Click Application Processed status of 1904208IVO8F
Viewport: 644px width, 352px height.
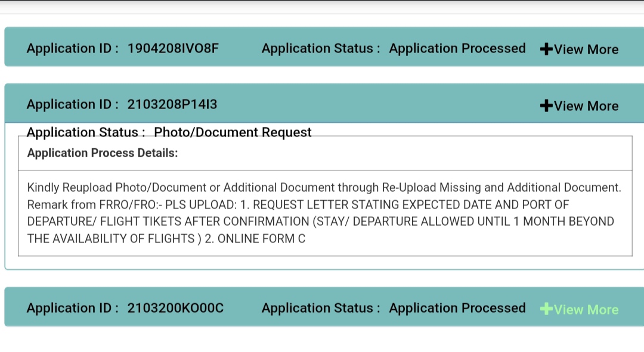coord(457,48)
